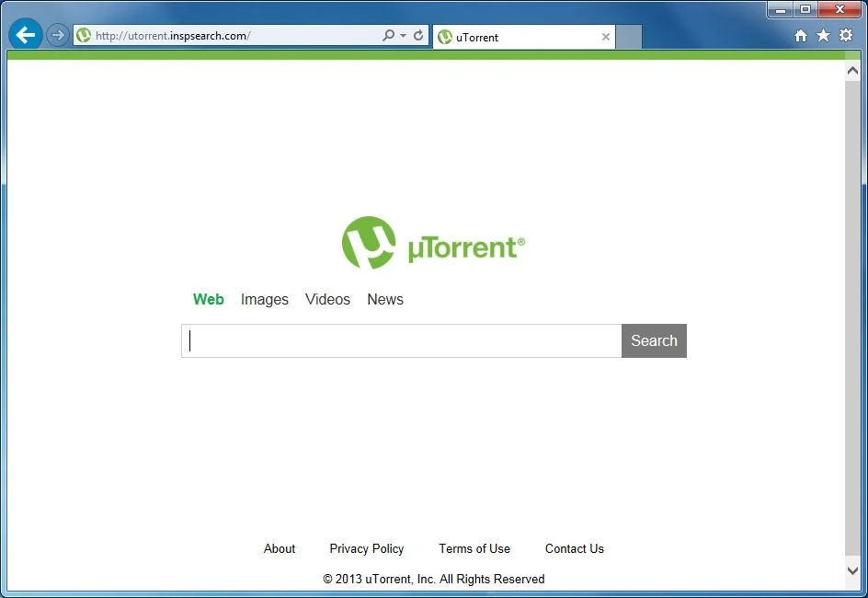868x598 pixels.
Task: Switch to Videos search
Action: [x=327, y=299]
